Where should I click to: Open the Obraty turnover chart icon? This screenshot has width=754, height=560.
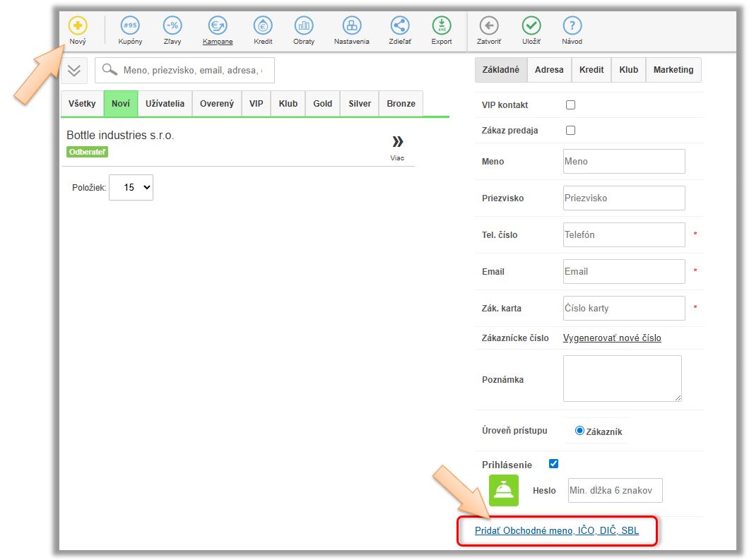click(304, 26)
